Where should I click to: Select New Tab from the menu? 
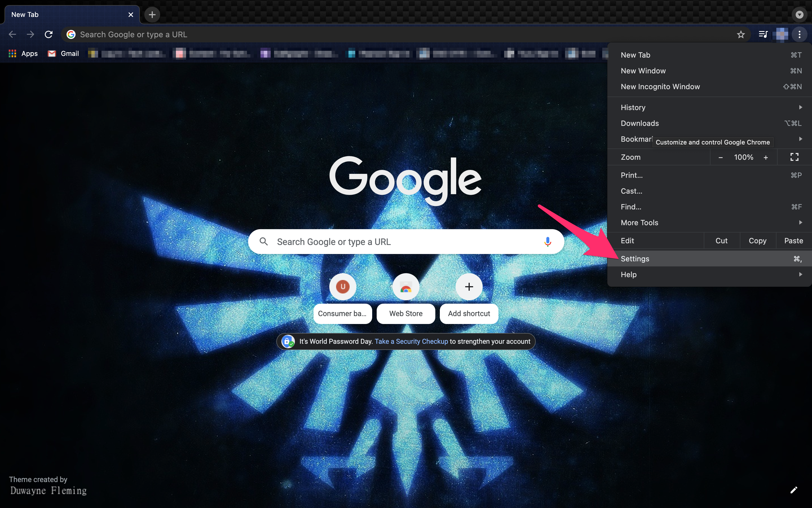click(x=709, y=55)
